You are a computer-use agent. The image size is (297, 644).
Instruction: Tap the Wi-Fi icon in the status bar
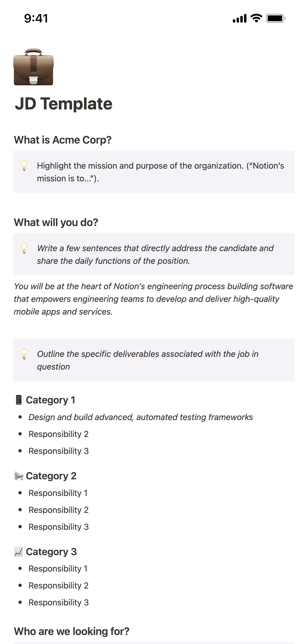256,18
